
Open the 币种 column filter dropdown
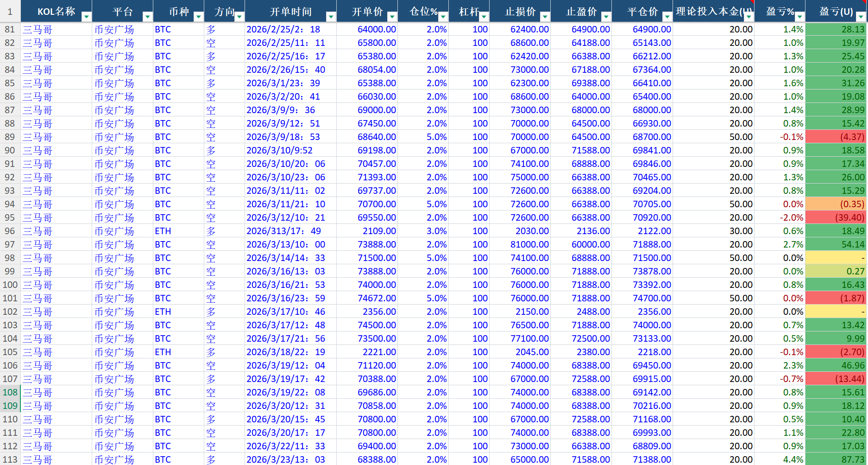pyautogui.click(x=198, y=17)
